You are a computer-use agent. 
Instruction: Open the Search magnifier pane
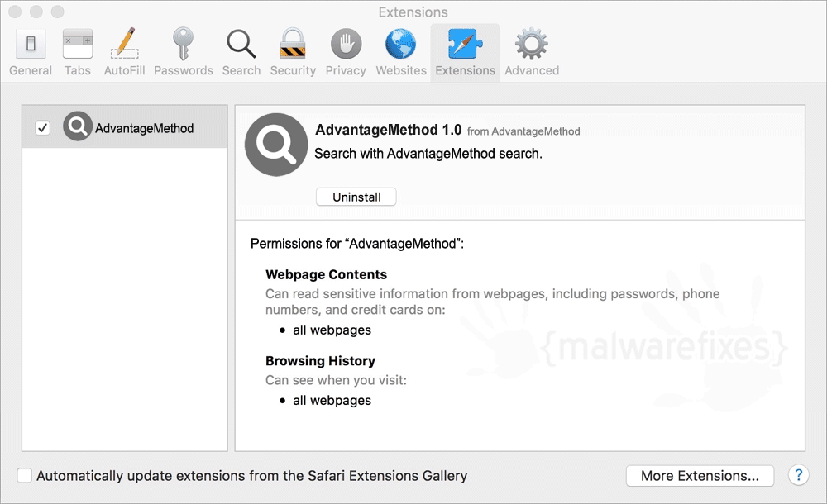[241, 52]
